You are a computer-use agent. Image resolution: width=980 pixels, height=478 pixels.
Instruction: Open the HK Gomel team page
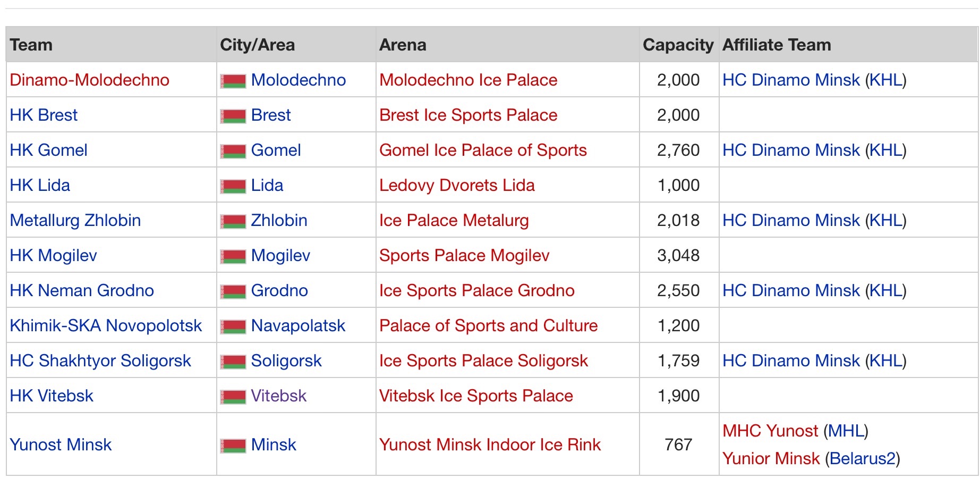[x=49, y=150]
